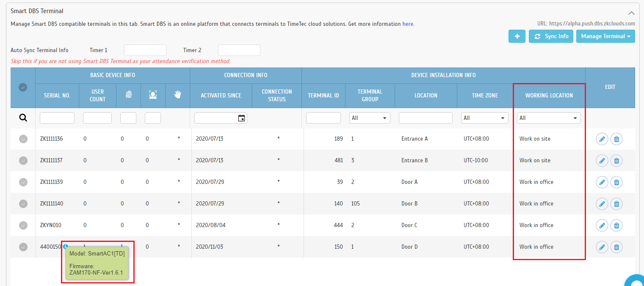The image size is (644, 286).
Task: Open the Time Zone filter dropdown
Action: 485,118
